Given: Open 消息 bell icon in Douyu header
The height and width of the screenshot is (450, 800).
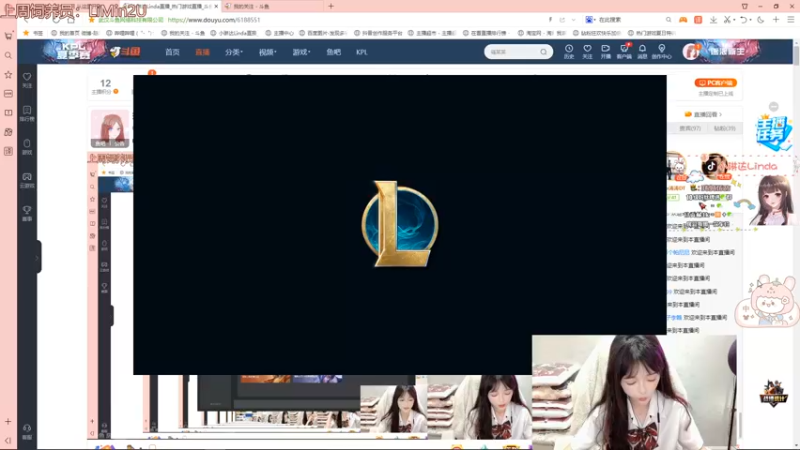Looking at the screenshot, I should pos(642,51).
